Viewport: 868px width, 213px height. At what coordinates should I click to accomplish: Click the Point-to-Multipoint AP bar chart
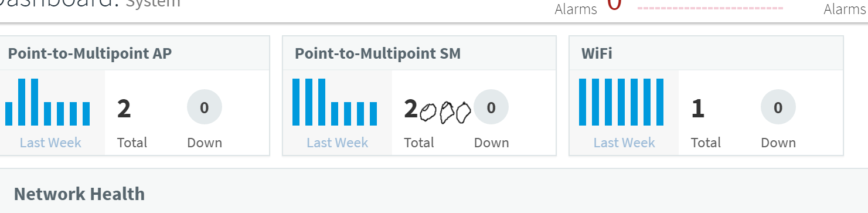coord(47,102)
